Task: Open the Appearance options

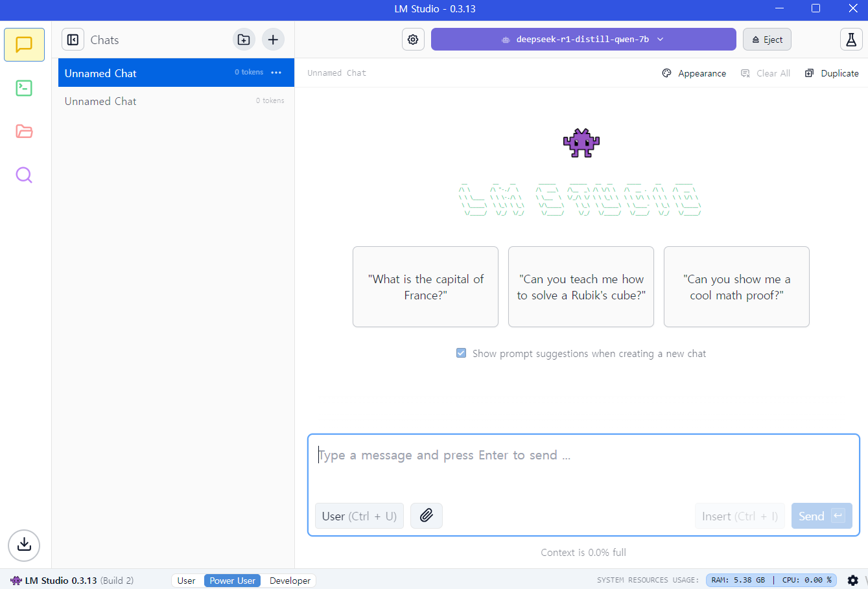Action: [x=694, y=73]
